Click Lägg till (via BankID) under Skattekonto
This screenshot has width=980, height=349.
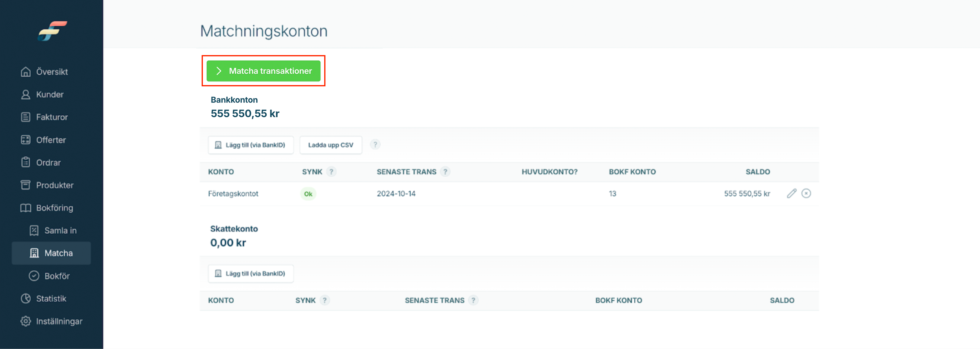pos(251,273)
